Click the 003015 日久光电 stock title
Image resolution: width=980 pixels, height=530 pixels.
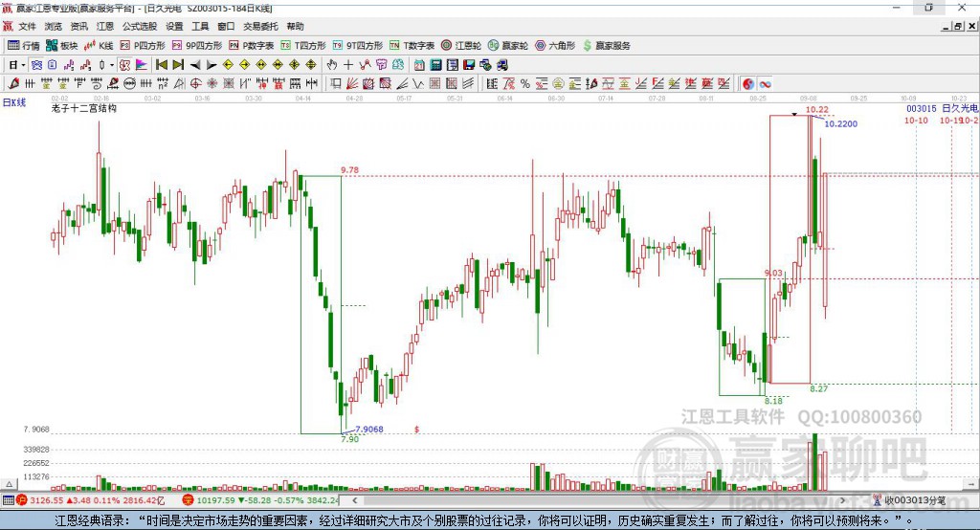click(x=943, y=108)
